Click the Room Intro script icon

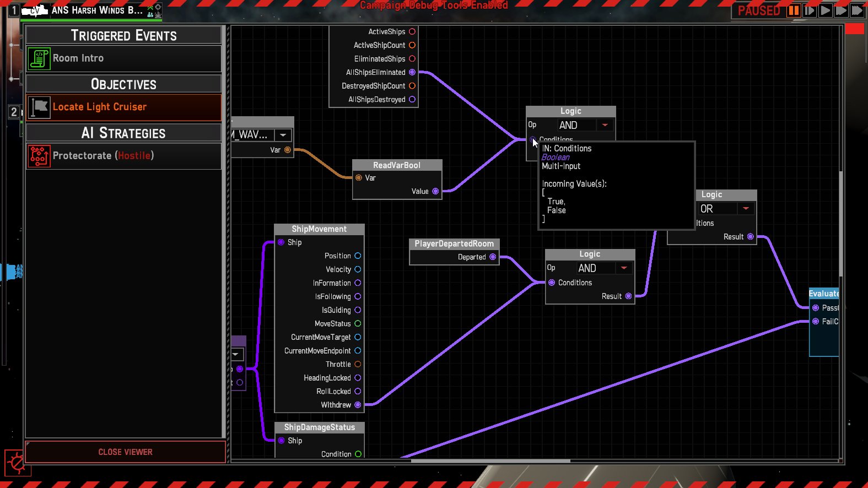(x=39, y=58)
